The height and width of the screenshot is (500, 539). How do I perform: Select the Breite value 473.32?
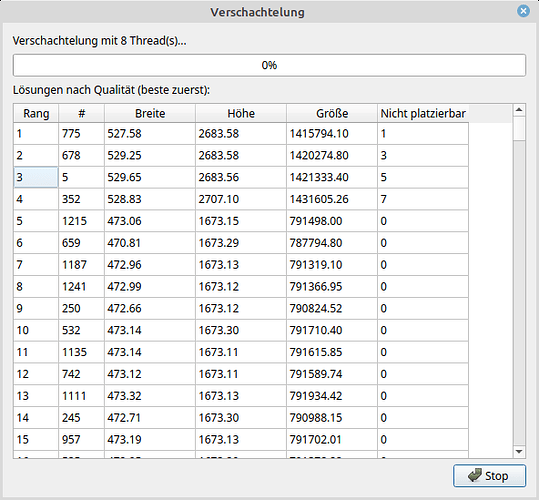[150, 396]
